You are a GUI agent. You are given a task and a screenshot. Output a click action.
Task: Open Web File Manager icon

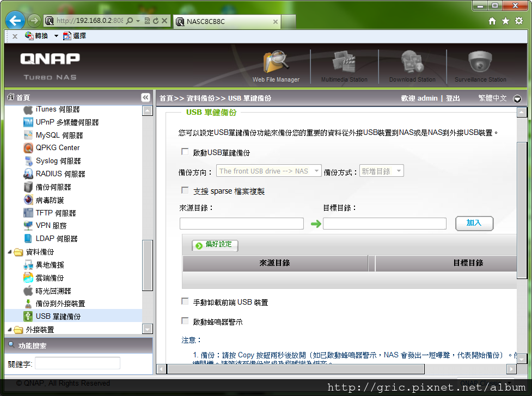click(276, 66)
